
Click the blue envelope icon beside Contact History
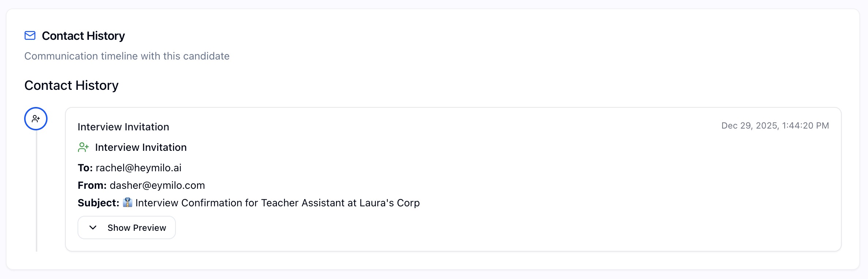coord(30,35)
